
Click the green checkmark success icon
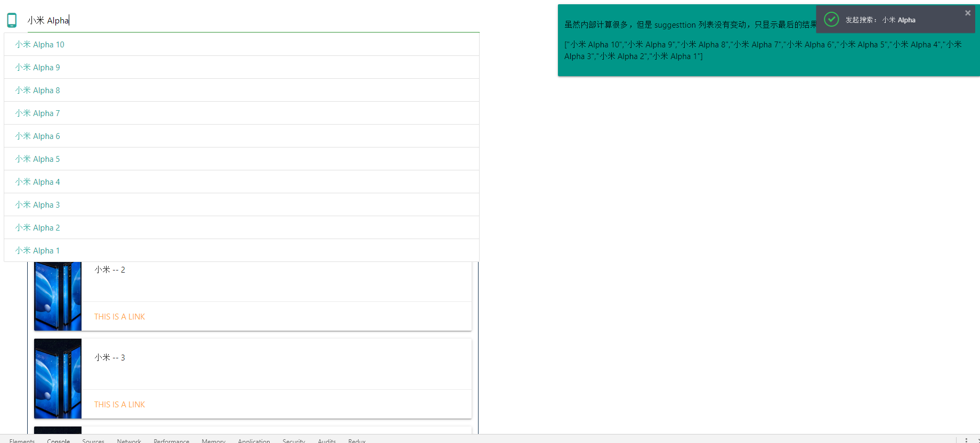[831, 20]
